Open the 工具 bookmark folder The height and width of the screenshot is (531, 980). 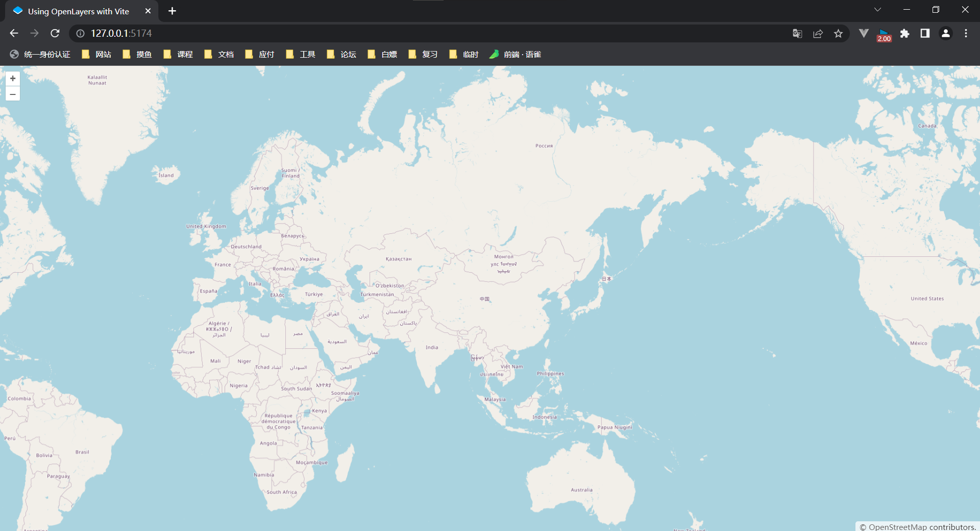coord(301,54)
